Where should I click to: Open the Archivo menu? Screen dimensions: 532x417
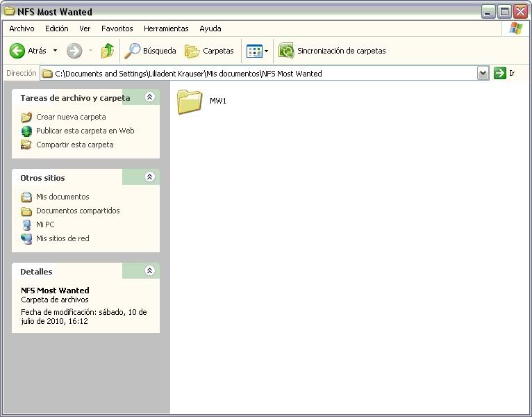[22, 28]
